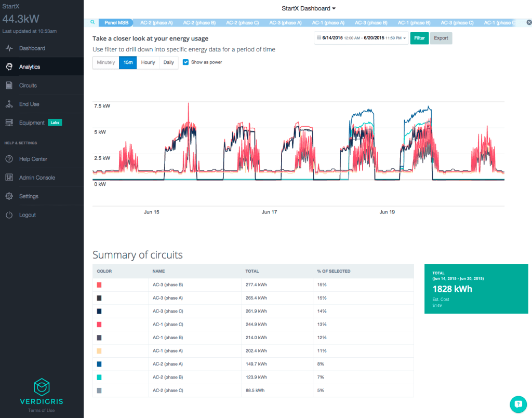Click the Export button

441,38
